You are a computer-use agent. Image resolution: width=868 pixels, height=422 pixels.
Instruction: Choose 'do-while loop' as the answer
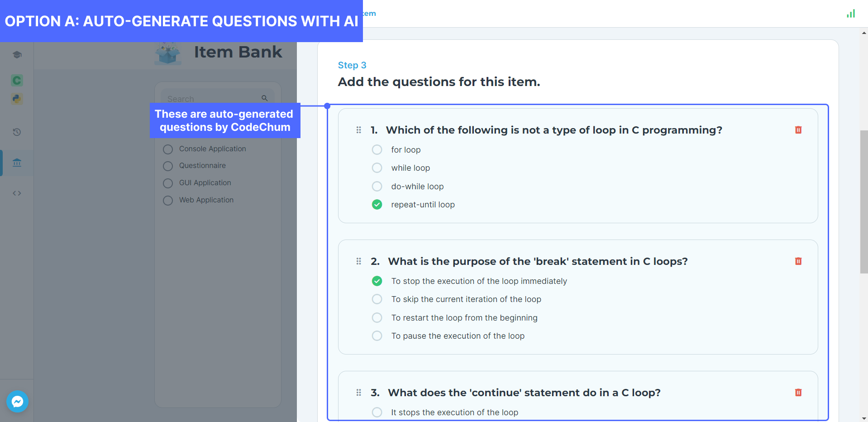pos(377,187)
